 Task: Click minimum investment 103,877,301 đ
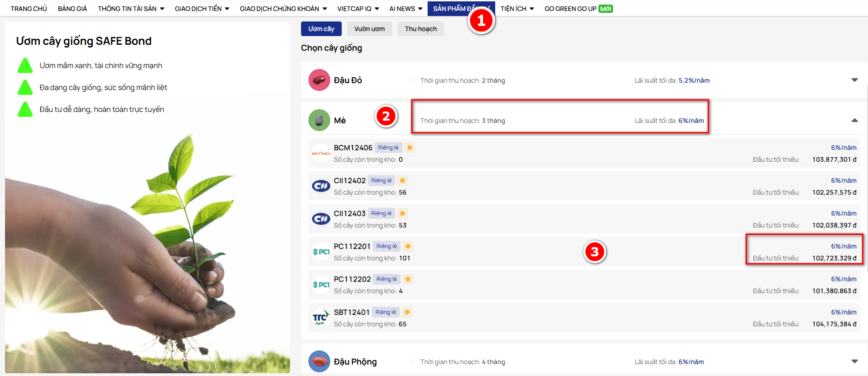[834, 159]
